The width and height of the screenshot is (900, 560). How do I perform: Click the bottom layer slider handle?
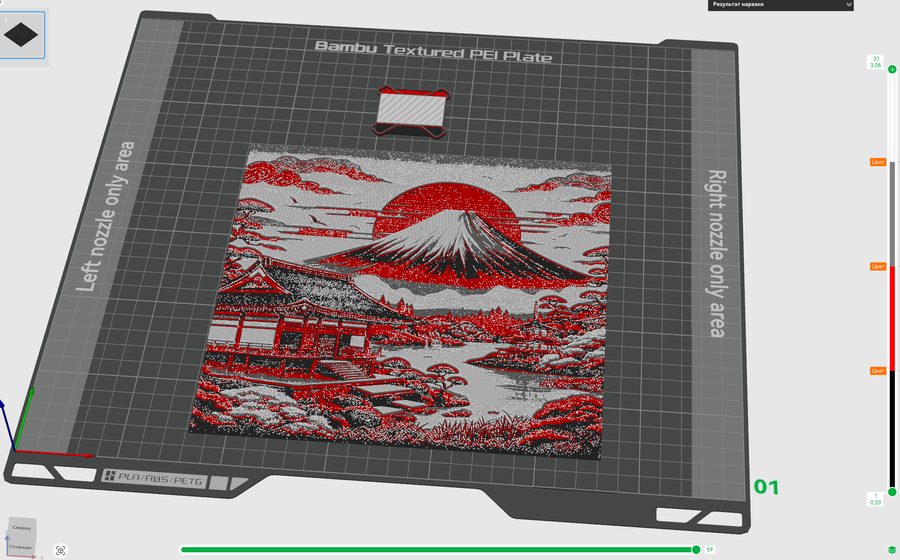point(892,492)
